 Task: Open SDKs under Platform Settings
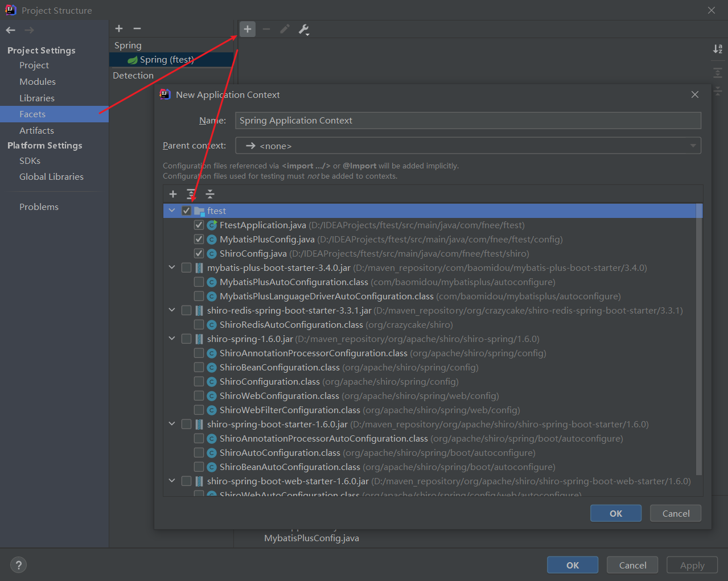tap(30, 161)
